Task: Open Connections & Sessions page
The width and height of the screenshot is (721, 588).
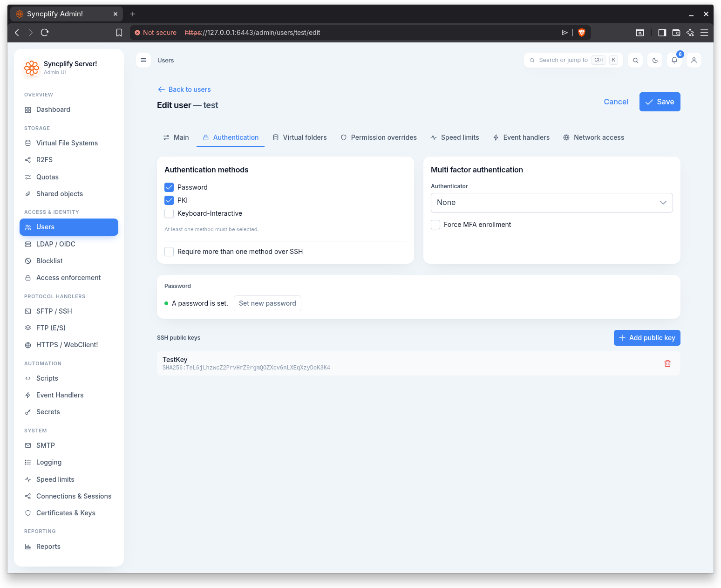Action: pyautogui.click(x=69, y=496)
